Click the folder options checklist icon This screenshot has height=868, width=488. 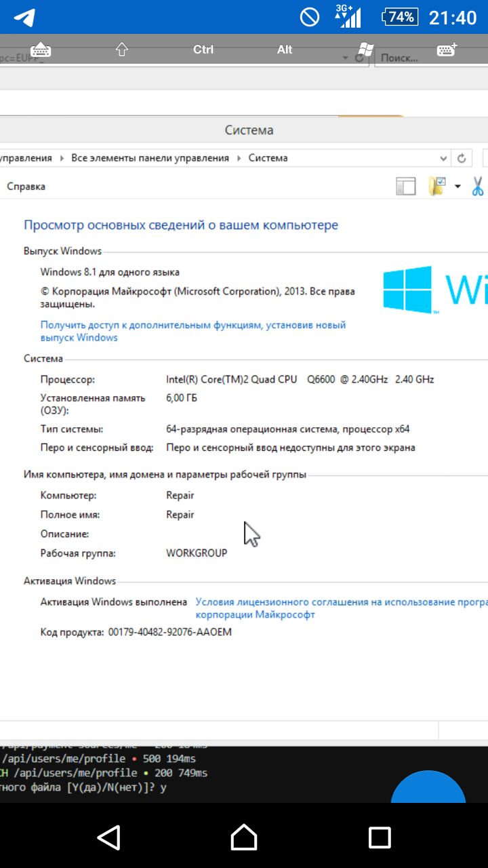point(437,186)
